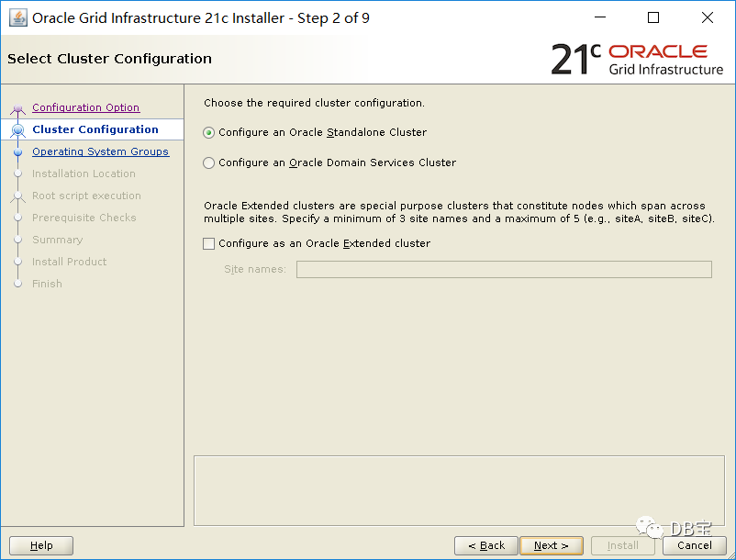Click the Cluster Configuration step bullet icon
This screenshot has width=736, height=560.
click(x=17, y=129)
